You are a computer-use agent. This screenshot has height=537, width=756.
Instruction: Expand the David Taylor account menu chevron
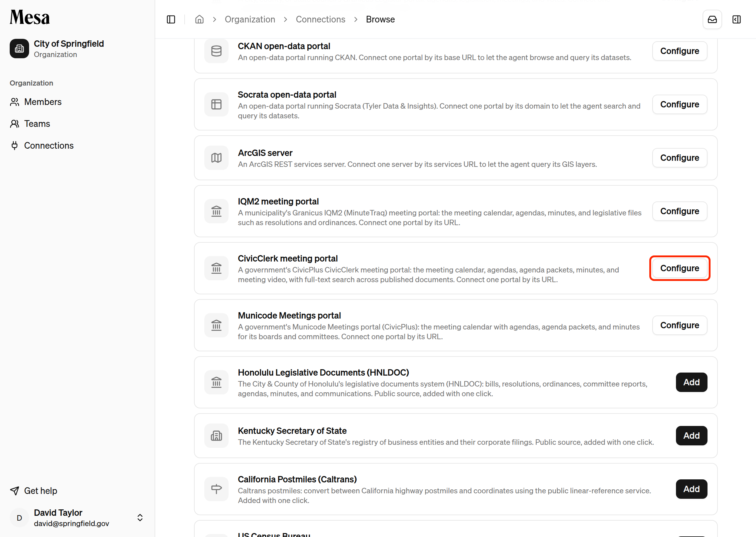coord(140,518)
